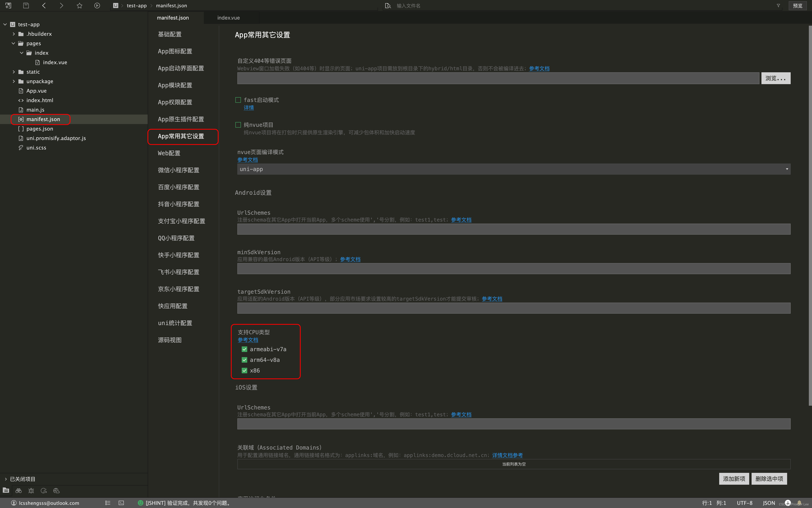Open the bug debug panel icon
The width and height of the screenshot is (812, 508).
(x=31, y=491)
